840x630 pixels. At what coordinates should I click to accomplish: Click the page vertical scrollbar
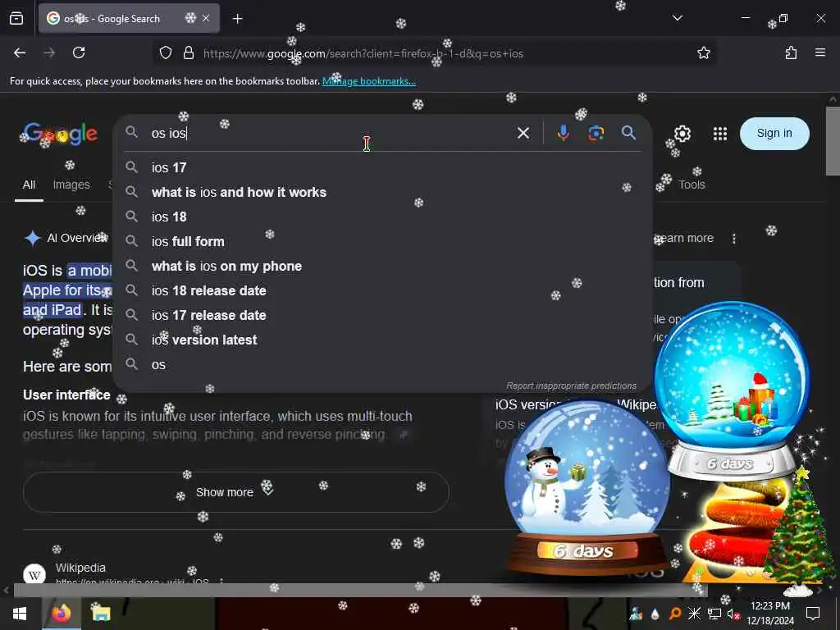(833, 141)
